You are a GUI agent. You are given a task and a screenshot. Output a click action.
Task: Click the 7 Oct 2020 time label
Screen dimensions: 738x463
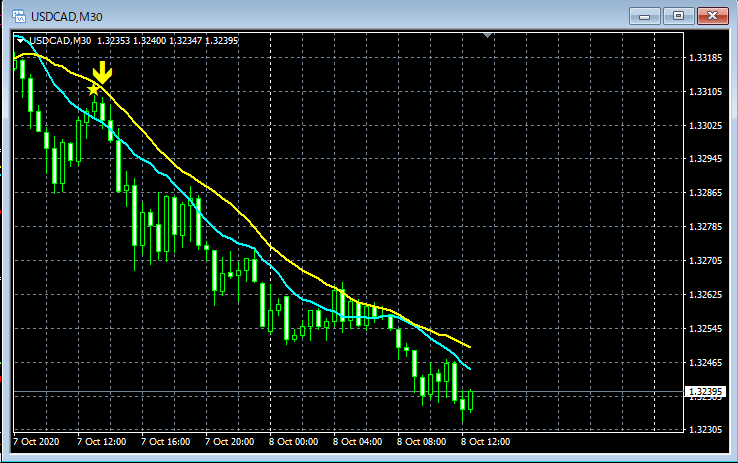click(36, 442)
